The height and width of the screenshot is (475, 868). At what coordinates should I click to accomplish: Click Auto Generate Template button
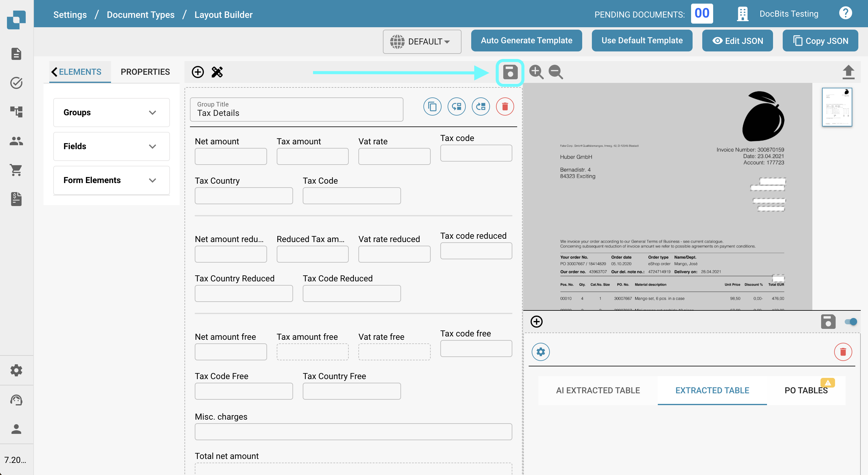click(x=526, y=41)
